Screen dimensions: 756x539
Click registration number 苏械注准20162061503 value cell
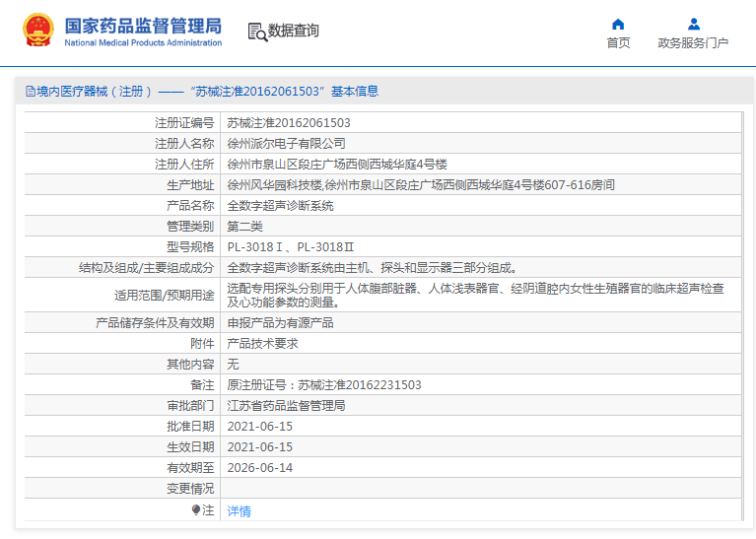coord(289,123)
